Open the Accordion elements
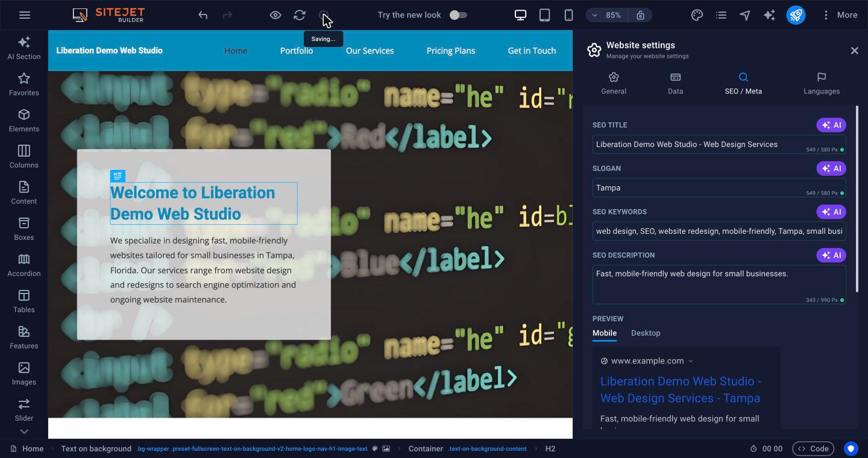 [24, 265]
